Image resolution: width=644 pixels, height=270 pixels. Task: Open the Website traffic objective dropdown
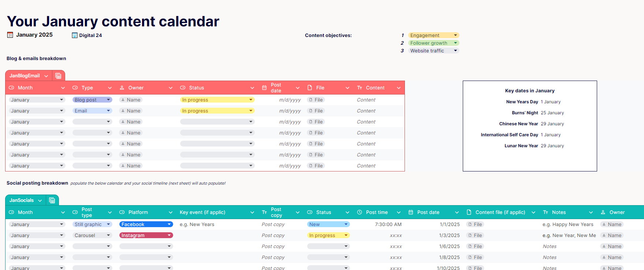(x=455, y=51)
